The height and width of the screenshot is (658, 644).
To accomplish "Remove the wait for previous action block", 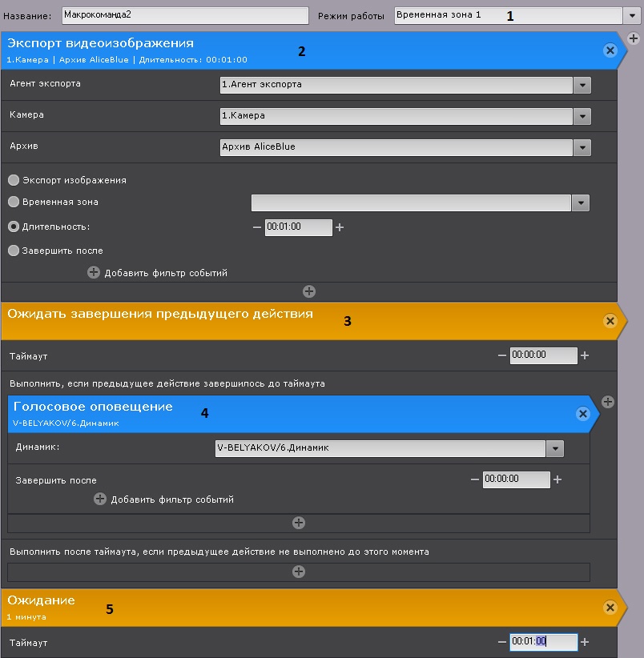I will click(x=610, y=321).
